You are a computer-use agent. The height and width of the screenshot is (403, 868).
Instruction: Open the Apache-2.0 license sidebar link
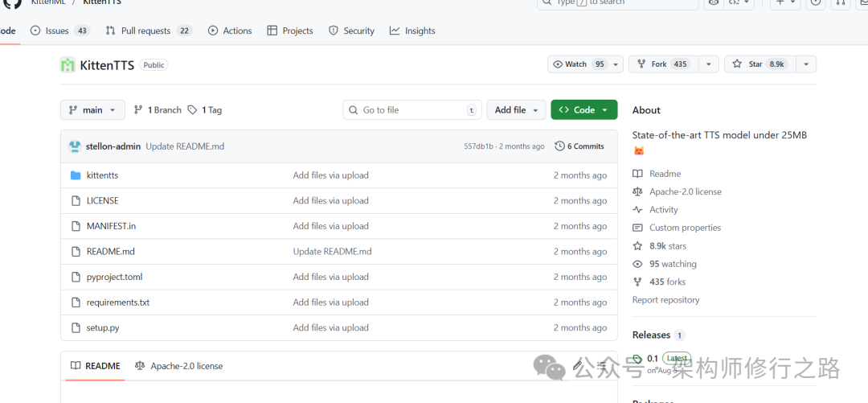685,192
